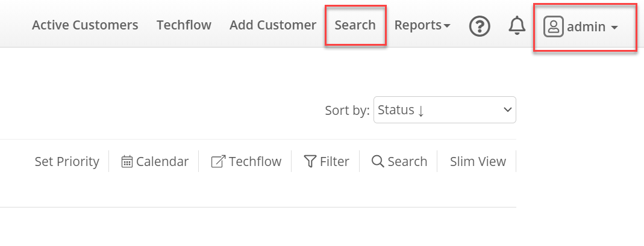Click the Calendar label in the toolbar
This screenshot has height=246, width=644.
pyautogui.click(x=163, y=162)
